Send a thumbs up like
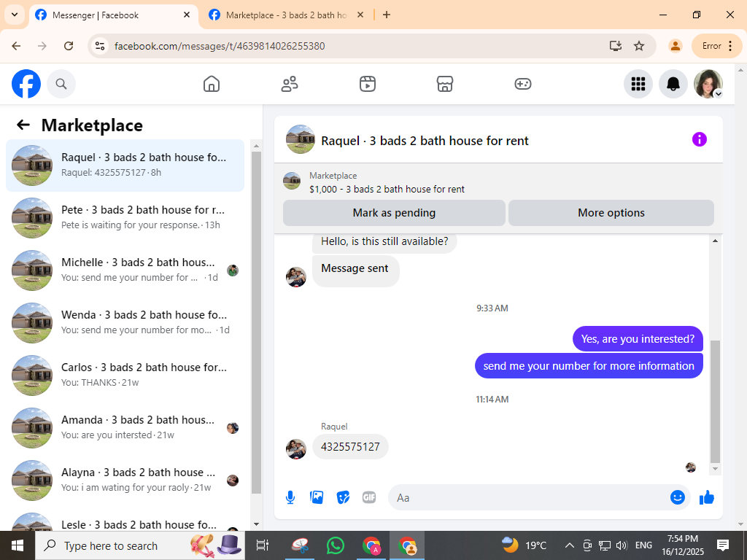 pyautogui.click(x=707, y=497)
